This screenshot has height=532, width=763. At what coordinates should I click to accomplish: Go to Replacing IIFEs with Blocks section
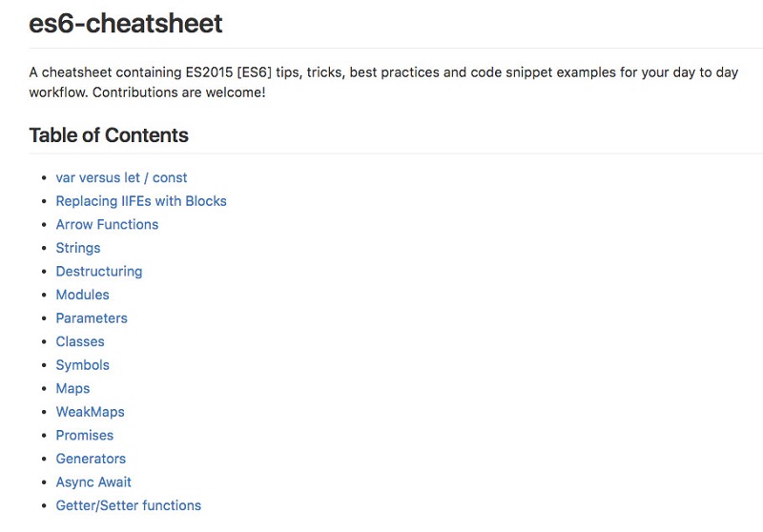coord(141,201)
